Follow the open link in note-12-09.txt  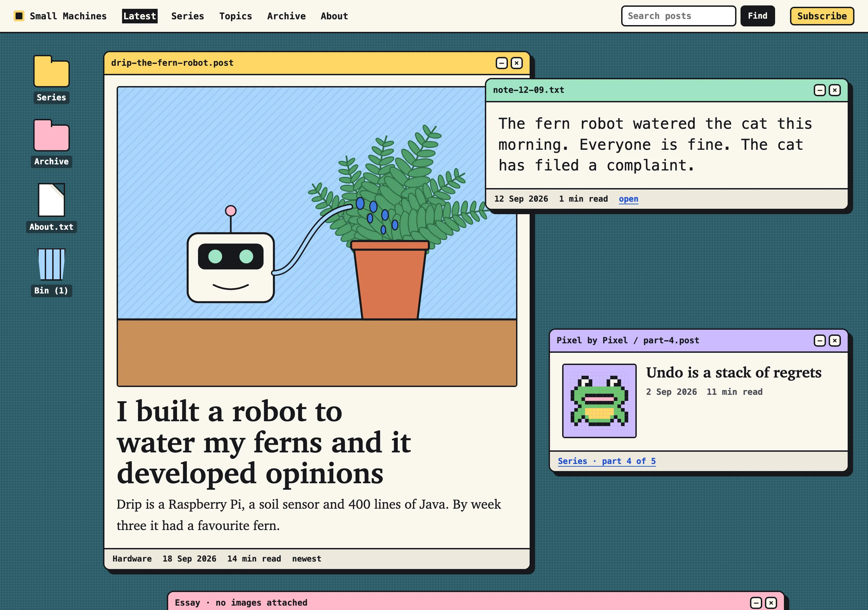pos(628,199)
